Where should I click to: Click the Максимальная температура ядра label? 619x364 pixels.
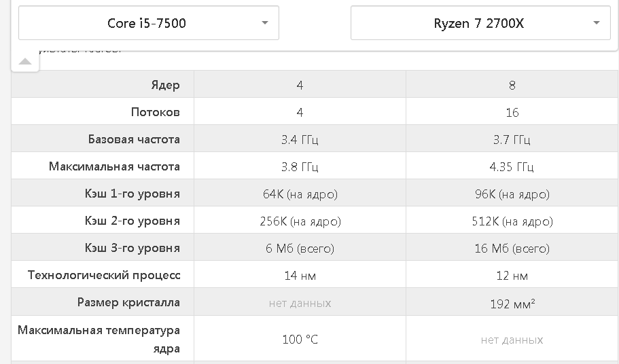(99, 339)
